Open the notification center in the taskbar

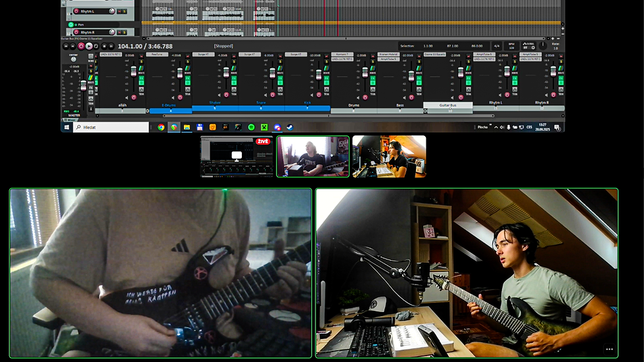[x=557, y=127]
